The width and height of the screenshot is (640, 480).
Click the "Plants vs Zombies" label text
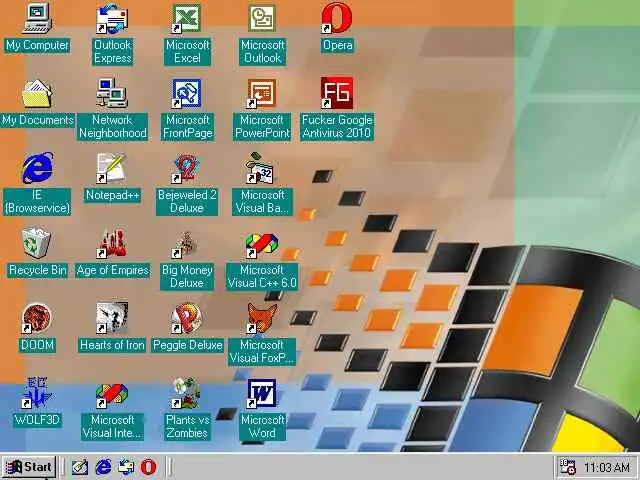[x=187, y=426]
